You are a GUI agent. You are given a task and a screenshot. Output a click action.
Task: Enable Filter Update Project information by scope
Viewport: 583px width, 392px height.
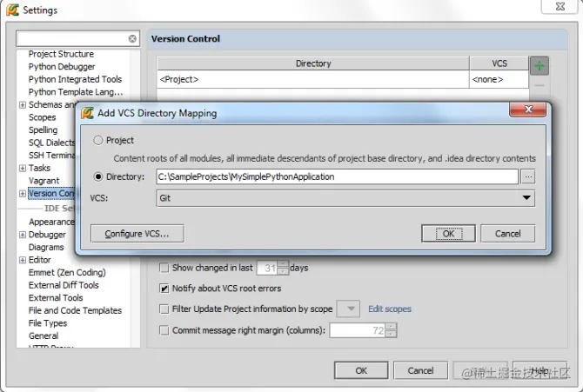[x=164, y=309]
